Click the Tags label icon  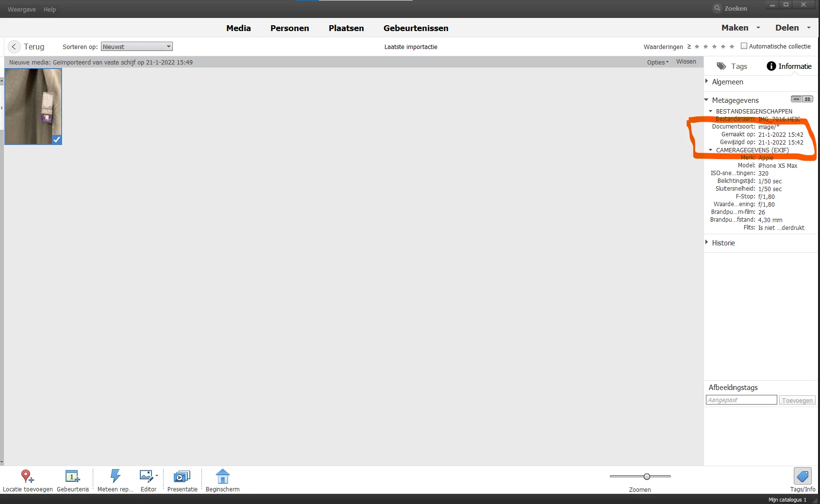721,66
